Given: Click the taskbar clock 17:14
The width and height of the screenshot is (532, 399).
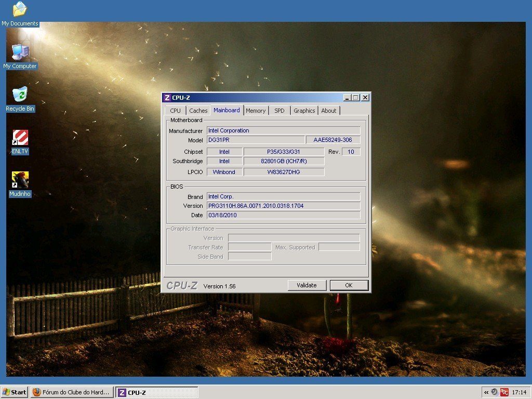Looking at the screenshot, I should point(519,393).
